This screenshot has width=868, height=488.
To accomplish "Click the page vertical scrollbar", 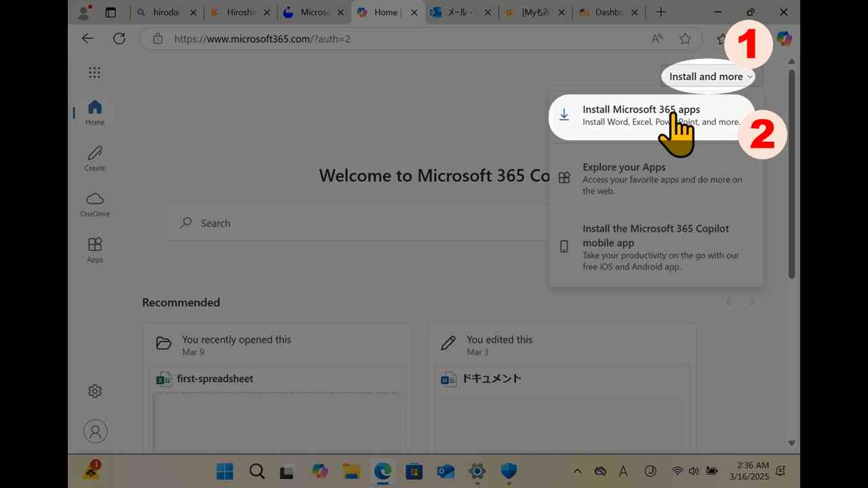I will coord(791,173).
